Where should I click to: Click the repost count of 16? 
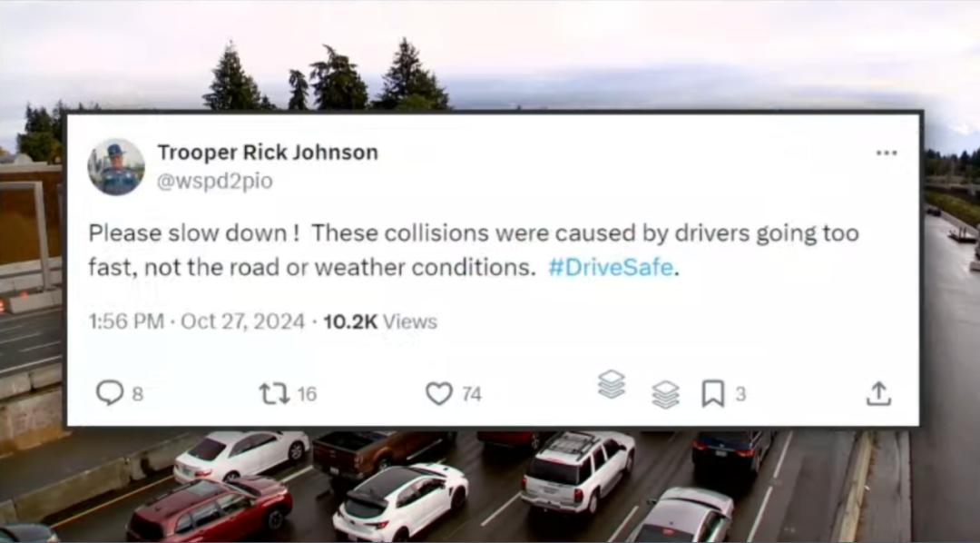click(307, 394)
